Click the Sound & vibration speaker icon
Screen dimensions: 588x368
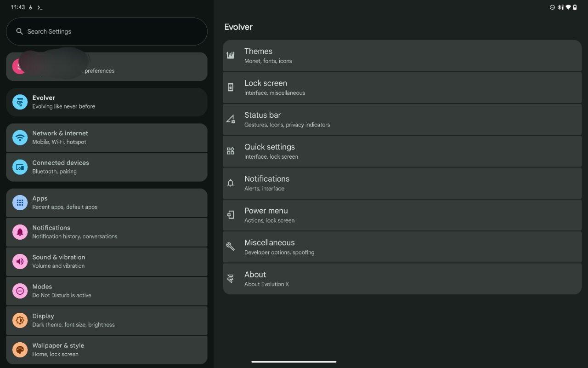tap(20, 261)
